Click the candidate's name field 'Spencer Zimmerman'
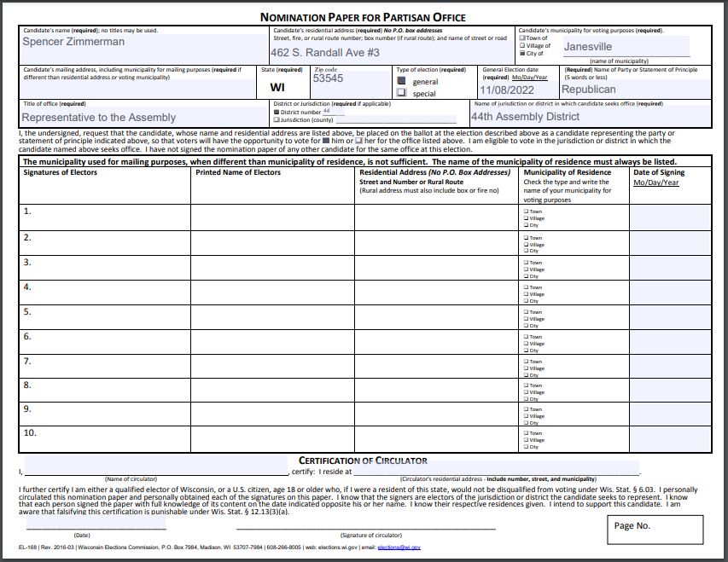This screenshot has width=728, height=562. coord(143,49)
